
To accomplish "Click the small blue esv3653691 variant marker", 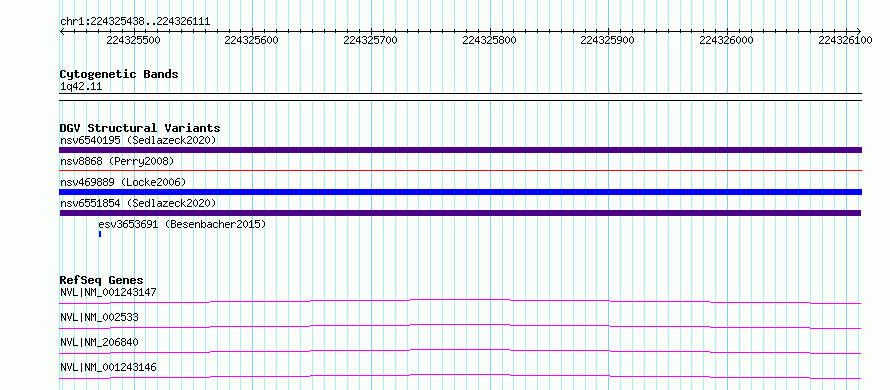I will (100, 234).
